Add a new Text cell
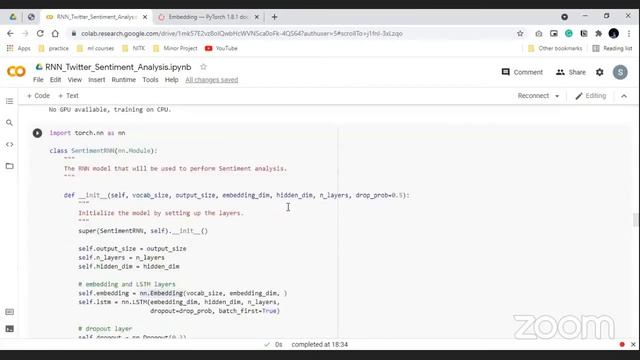 click(x=68, y=96)
